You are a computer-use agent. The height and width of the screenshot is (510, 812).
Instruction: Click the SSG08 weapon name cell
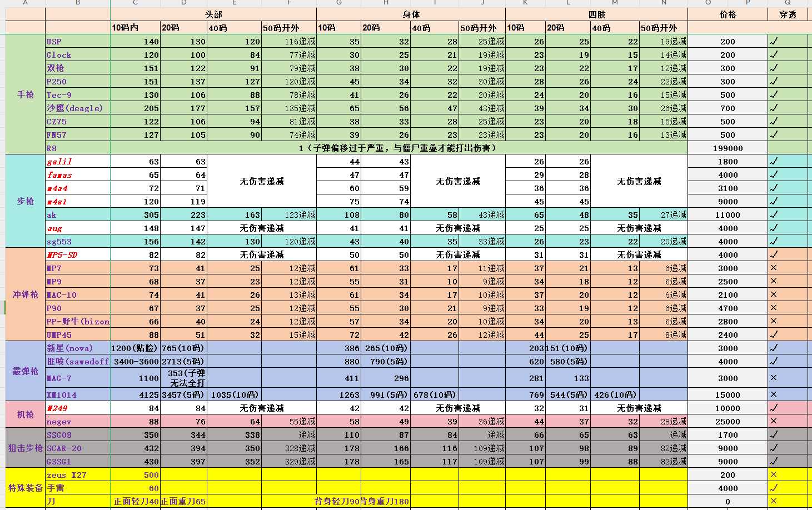pos(78,434)
